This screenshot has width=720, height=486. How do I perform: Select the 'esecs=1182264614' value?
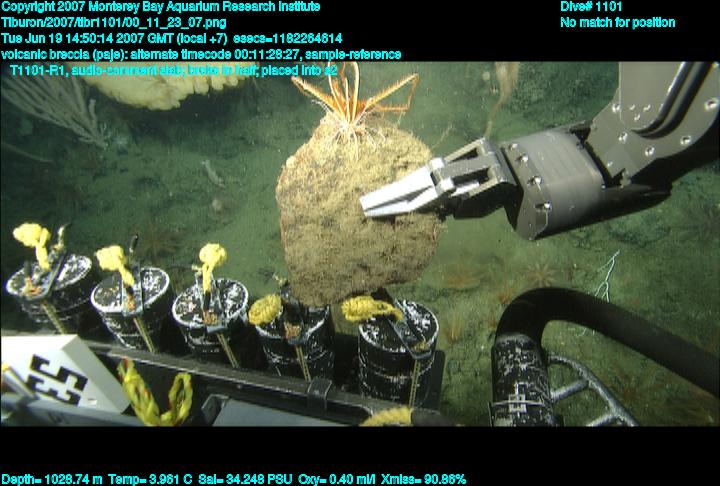(287, 39)
